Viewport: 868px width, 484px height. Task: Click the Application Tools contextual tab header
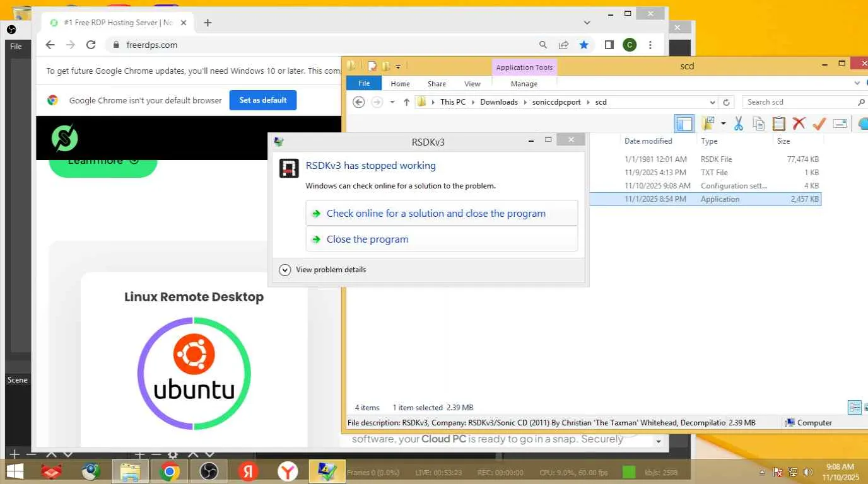(x=524, y=67)
